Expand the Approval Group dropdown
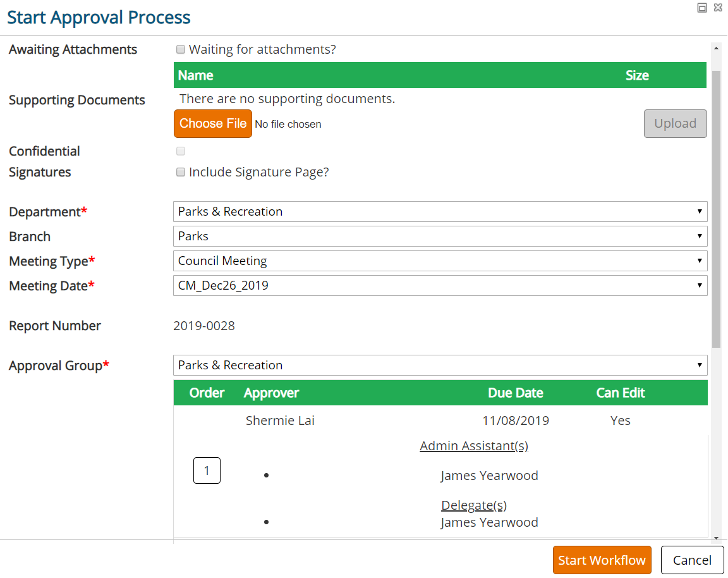This screenshot has width=728, height=578. pyautogui.click(x=440, y=365)
